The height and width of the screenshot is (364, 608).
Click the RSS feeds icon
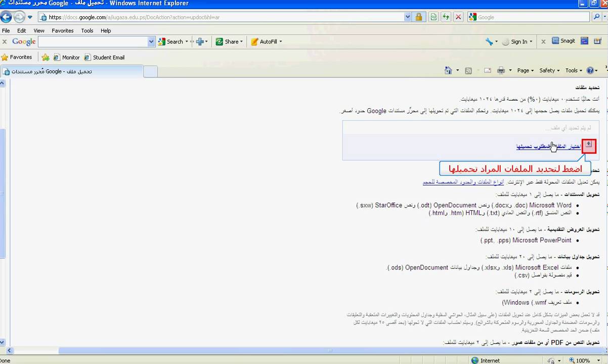468,71
